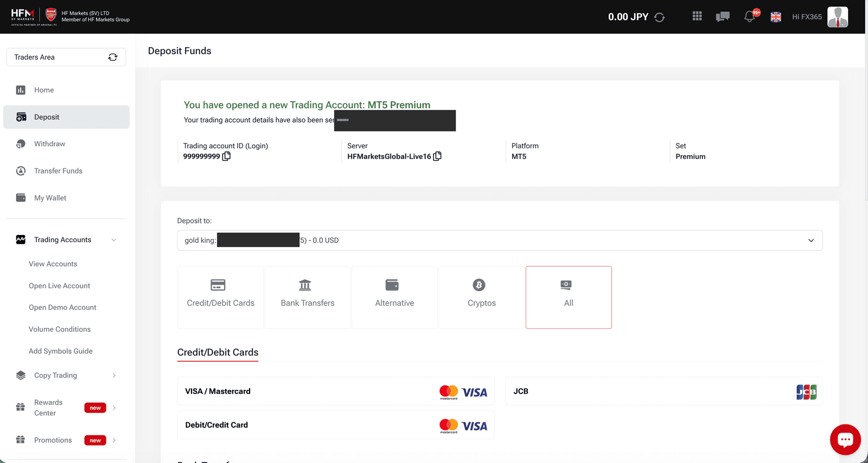868x463 pixels.
Task: Refresh the JPY balance icon
Action: coord(659,17)
